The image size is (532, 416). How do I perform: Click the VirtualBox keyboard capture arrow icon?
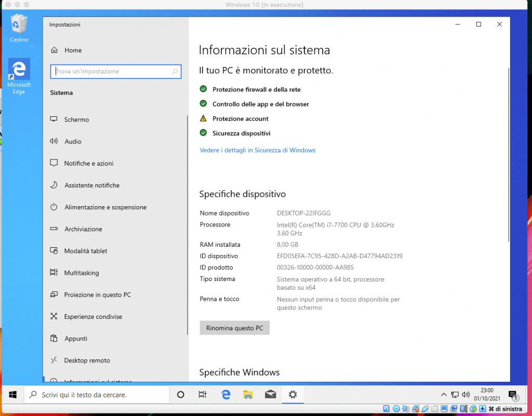coord(483,409)
